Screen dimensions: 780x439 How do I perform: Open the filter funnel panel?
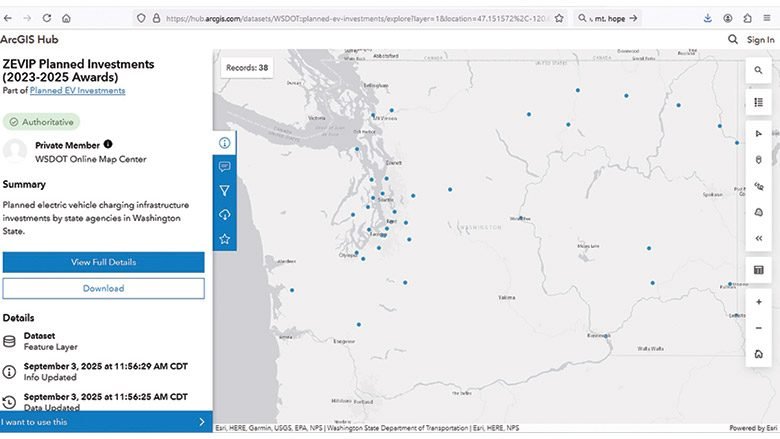point(224,191)
